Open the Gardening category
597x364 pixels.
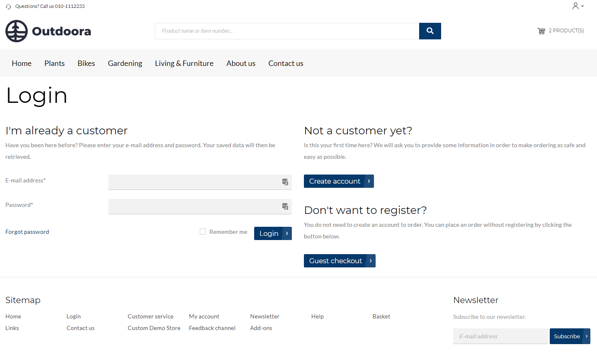pyautogui.click(x=125, y=63)
